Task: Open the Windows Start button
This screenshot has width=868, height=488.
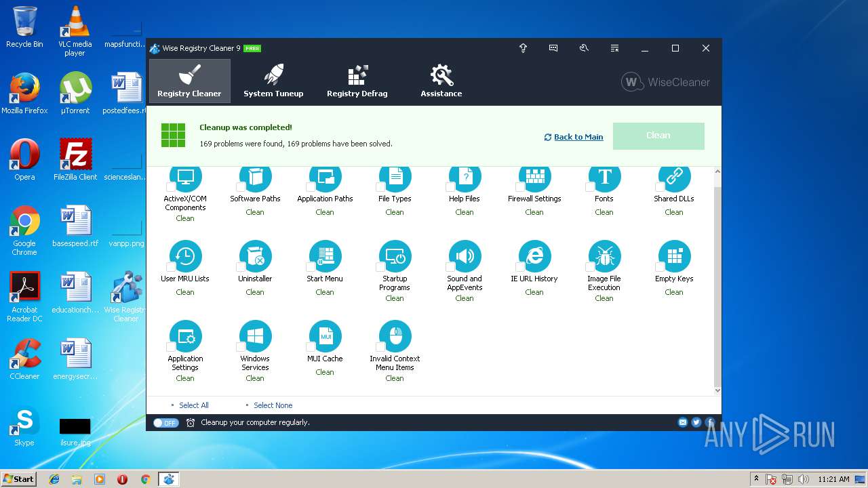Action: click(x=18, y=479)
